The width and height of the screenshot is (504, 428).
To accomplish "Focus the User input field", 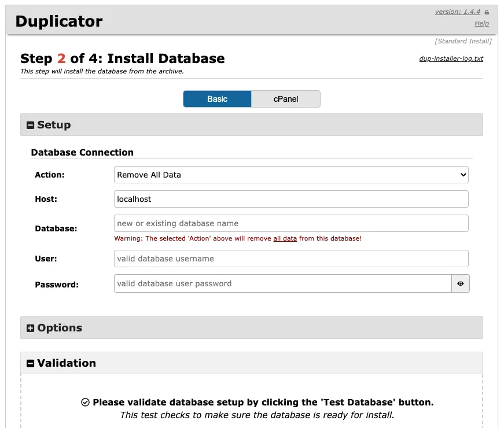I will click(x=291, y=259).
